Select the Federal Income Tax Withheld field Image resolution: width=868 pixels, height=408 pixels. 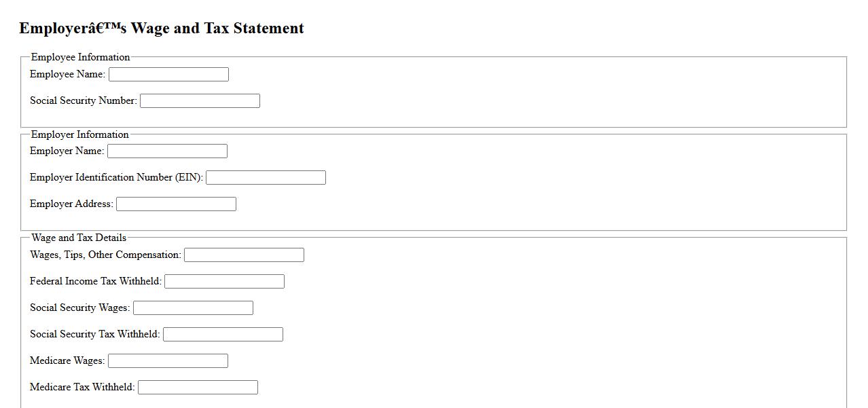click(224, 281)
